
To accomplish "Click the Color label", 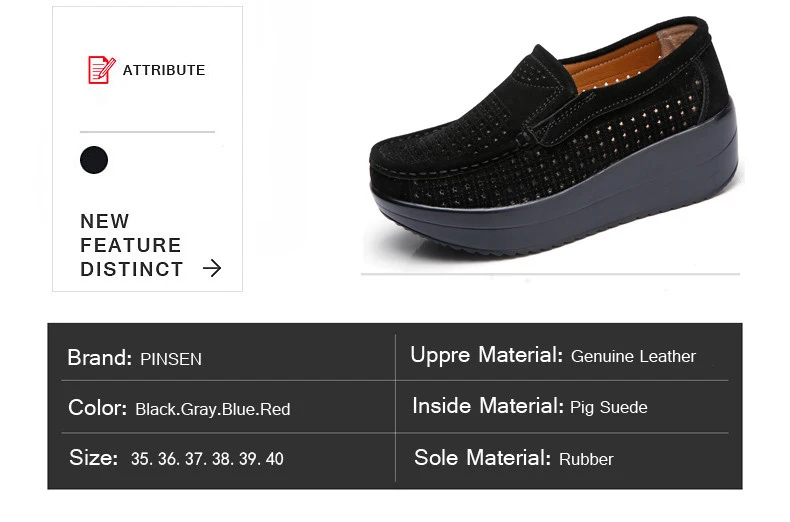I will click(x=97, y=407).
